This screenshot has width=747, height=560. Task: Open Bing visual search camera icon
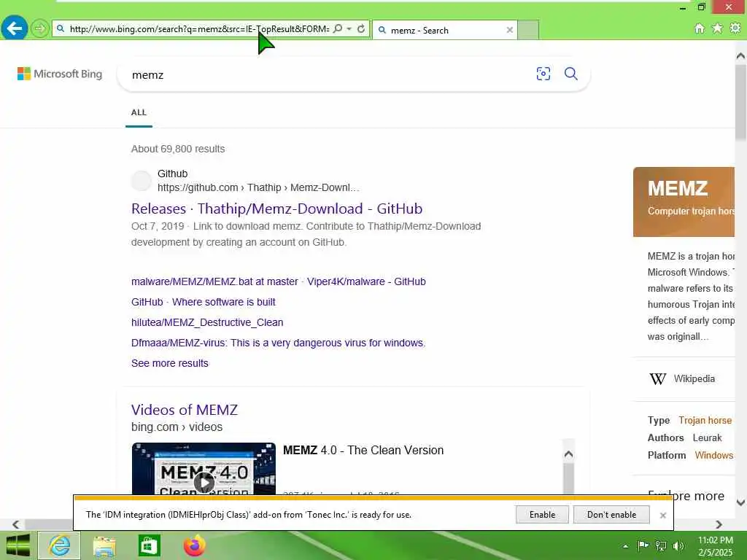pyautogui.click(x=543, y=74)
